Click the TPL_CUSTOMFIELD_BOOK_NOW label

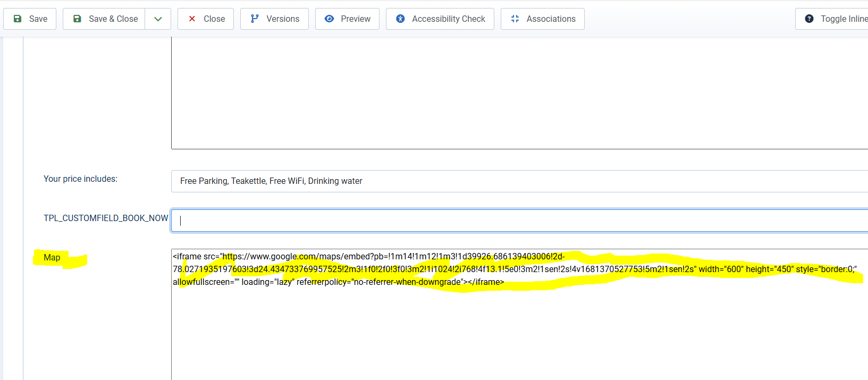point(106,218)
